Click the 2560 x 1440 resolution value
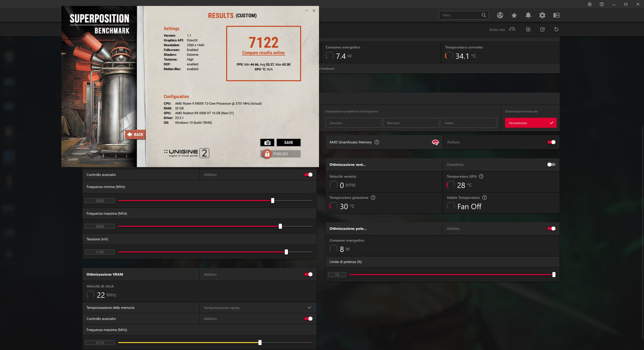The width and height of the screenshot is (644, 350). tap(195, 45)
